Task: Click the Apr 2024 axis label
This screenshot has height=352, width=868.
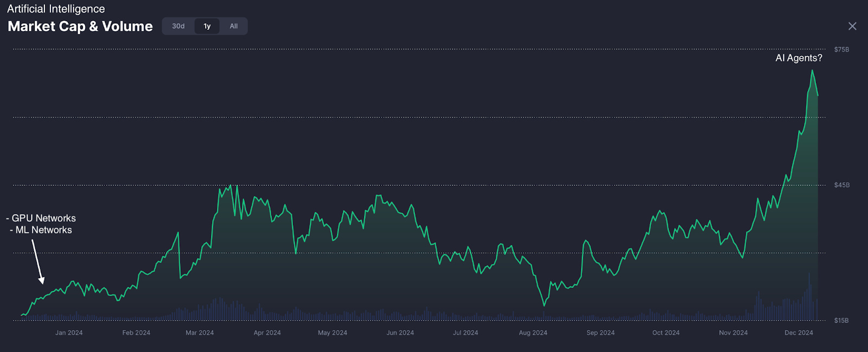Action: 267,333
